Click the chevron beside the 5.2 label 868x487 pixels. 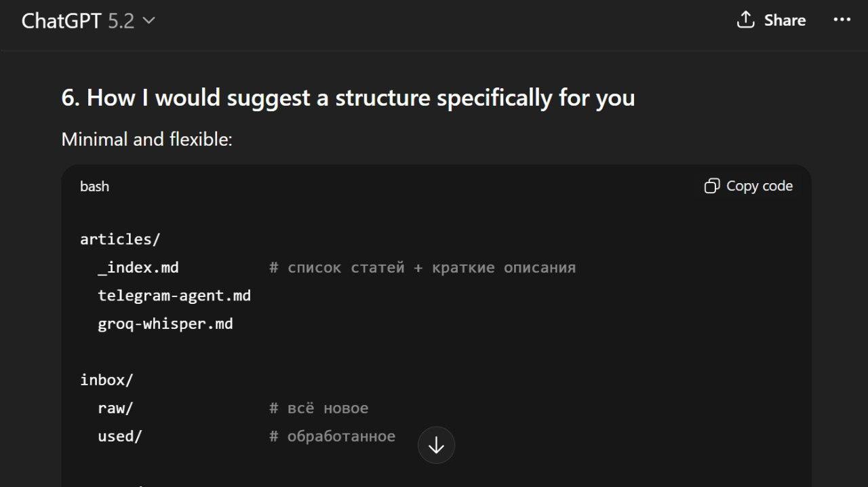pyautogui.click(x=149, y=21)
